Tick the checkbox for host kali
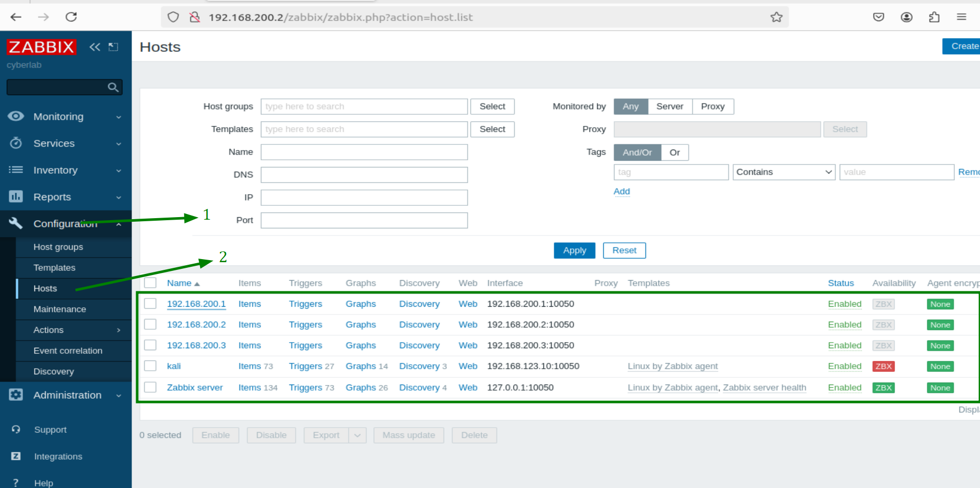 [x=150, y=366]
